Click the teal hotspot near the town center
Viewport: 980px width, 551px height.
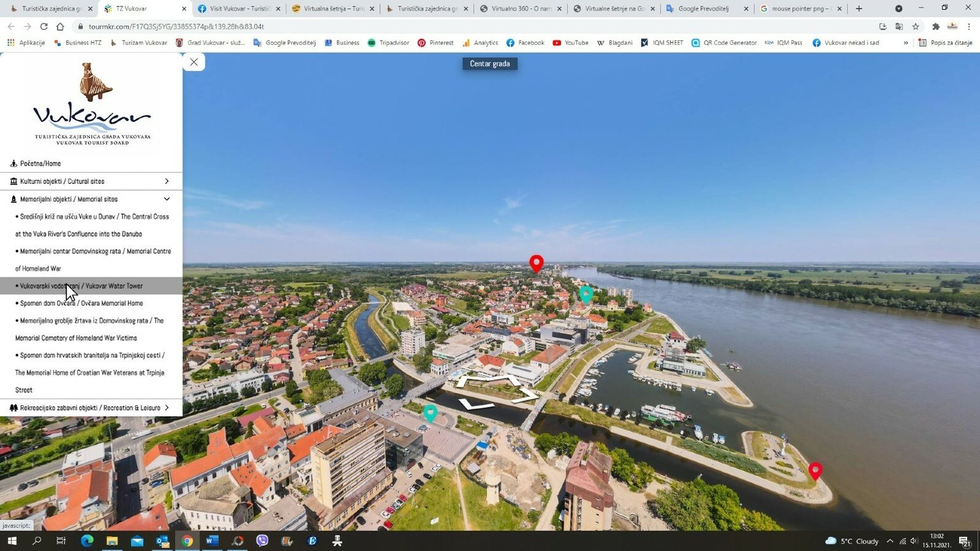point(586,294)
